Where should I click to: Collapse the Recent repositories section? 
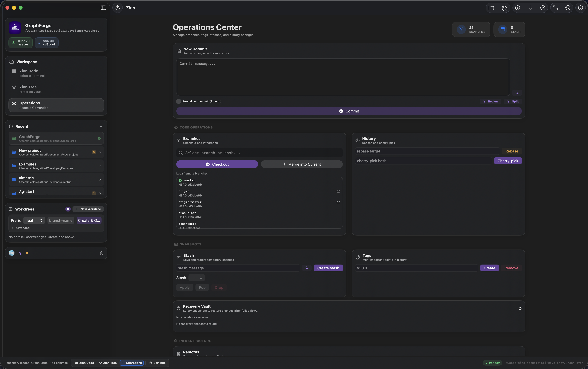click(x=101, y=126)
